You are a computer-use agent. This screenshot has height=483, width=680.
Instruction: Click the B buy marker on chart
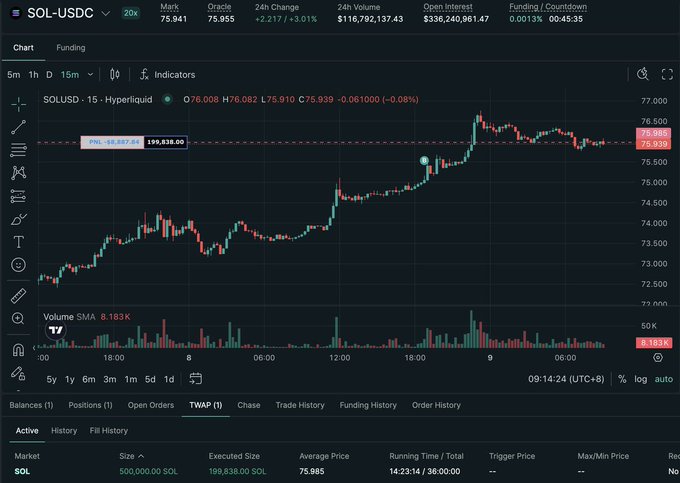click(x=424, y=161)
